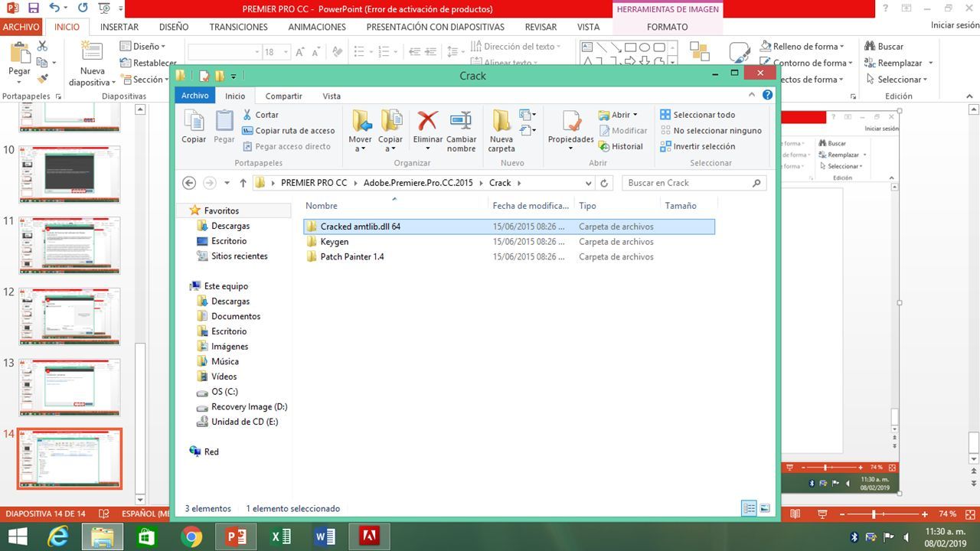This screenshot has width=980, height=551.
Task: Open PowerPoint TRANSICIONES tab
Action: click(x=239, y=27)
